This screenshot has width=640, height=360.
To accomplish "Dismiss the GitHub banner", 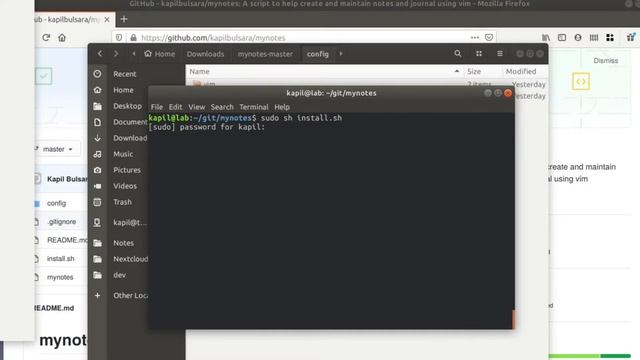I will pos(606,60).
